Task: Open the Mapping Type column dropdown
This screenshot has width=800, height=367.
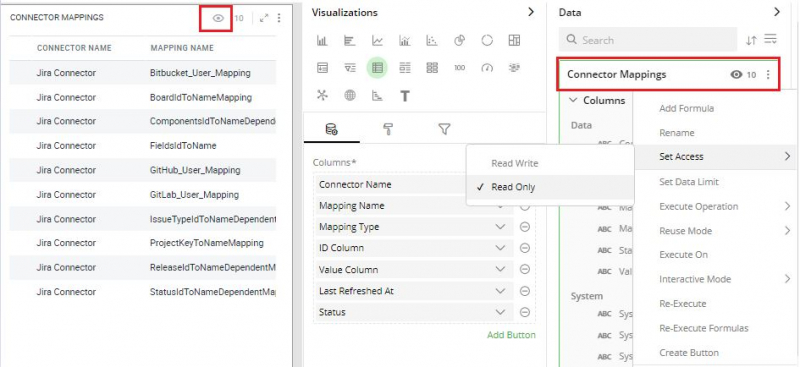Action: pyautogui.click(x=501, y=227)
